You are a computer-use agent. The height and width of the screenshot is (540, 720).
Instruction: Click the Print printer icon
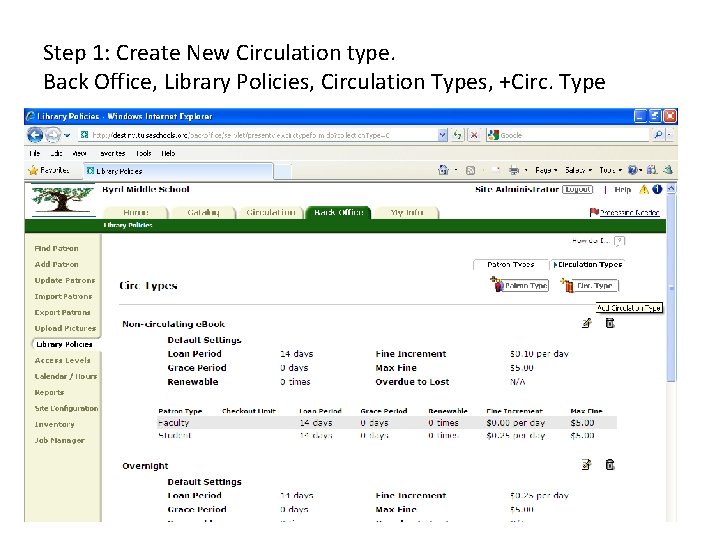[x=514, y=170]
